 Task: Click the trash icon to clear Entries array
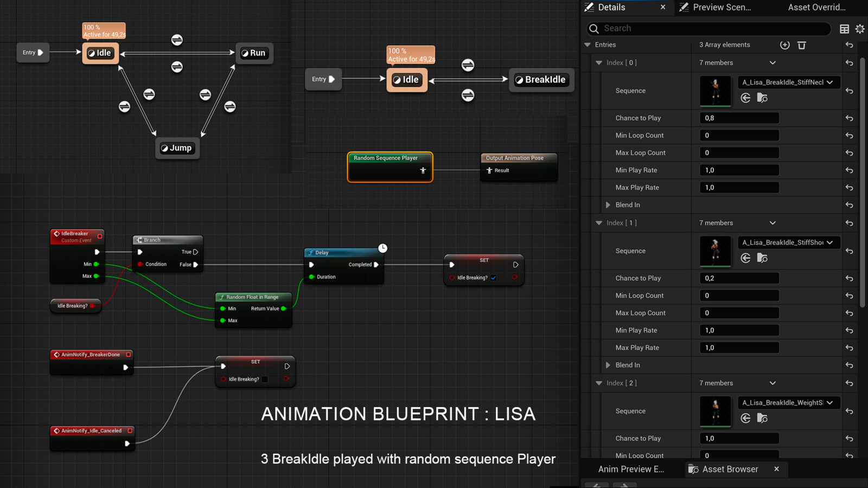[x=802, y=46]
